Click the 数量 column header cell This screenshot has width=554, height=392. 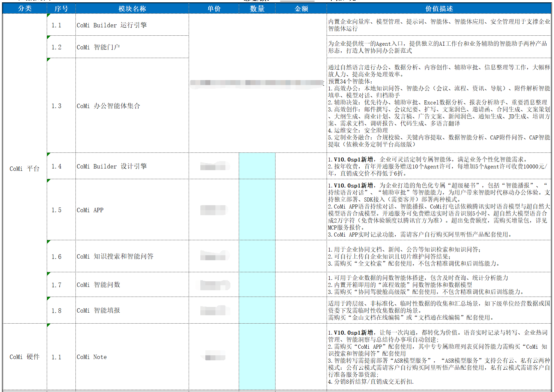point(257,9)
